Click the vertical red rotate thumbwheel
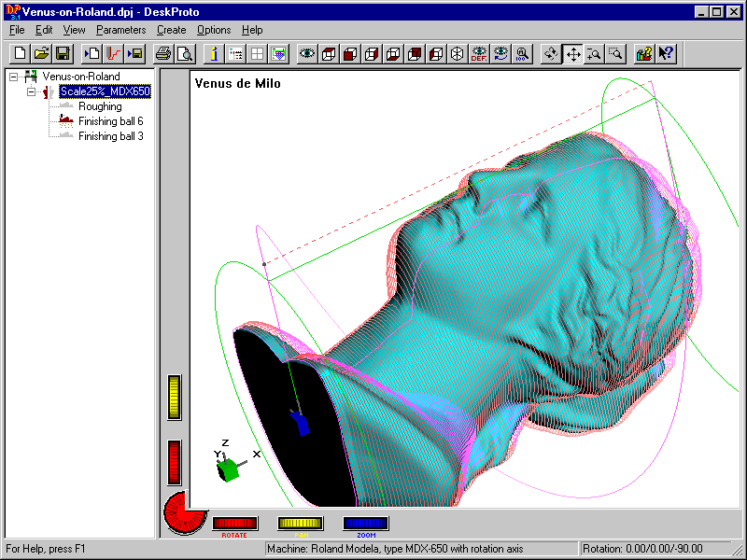This screenshot has width=747, height=560. [175, 462]
